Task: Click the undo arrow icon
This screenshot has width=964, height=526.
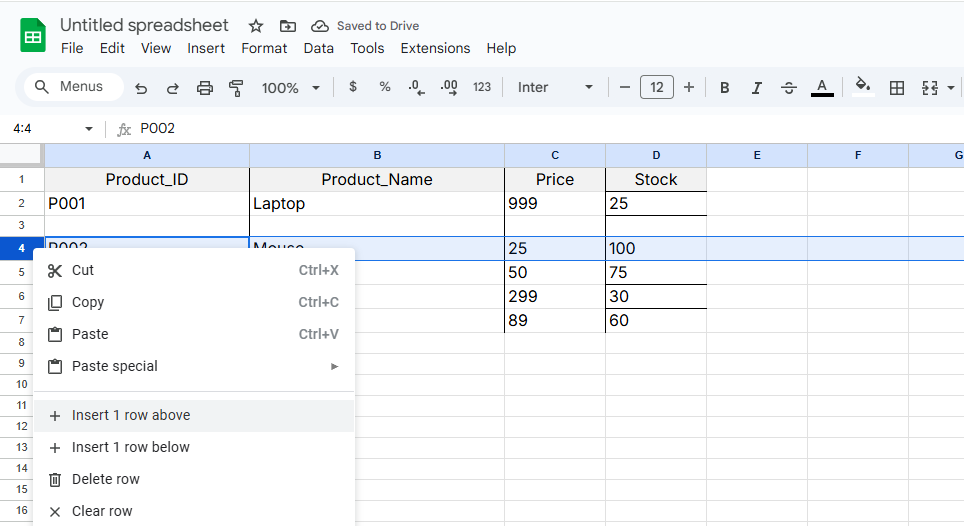Action: [141, 88]
